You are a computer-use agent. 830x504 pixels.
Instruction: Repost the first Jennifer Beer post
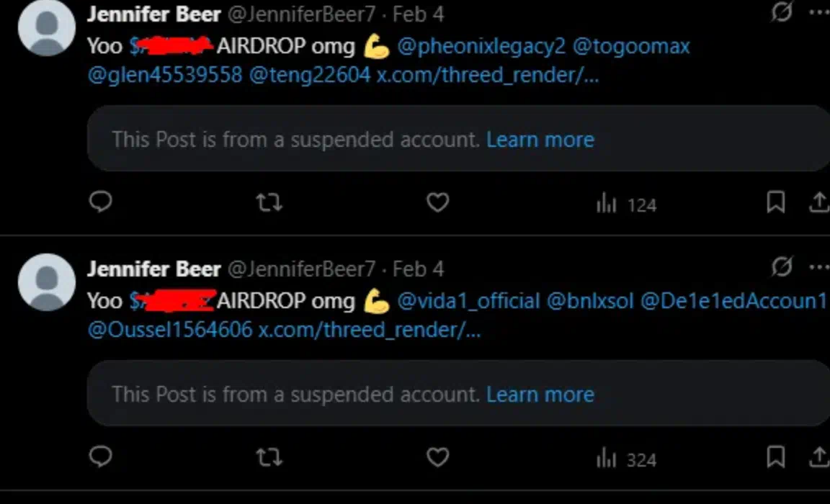[269, 202]
